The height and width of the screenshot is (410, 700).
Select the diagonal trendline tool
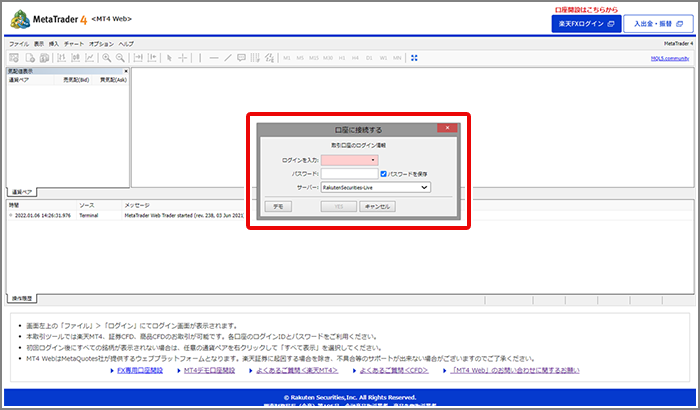coord(228,58)
